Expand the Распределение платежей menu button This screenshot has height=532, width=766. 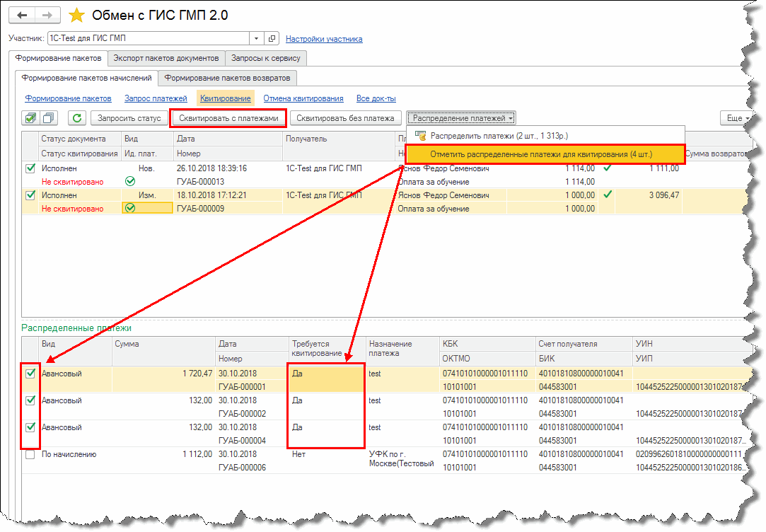(x=462, y=117)
